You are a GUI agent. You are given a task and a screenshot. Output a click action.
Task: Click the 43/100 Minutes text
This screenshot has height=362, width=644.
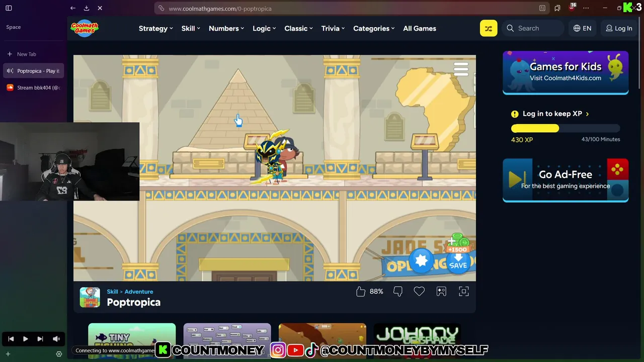click(x=601, y=139)
